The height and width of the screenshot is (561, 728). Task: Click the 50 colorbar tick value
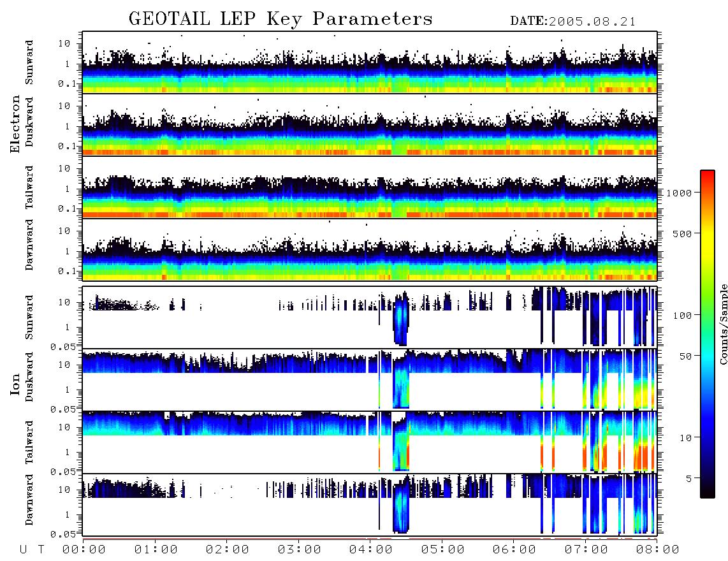pyautogui.click(x=685, y=356)
